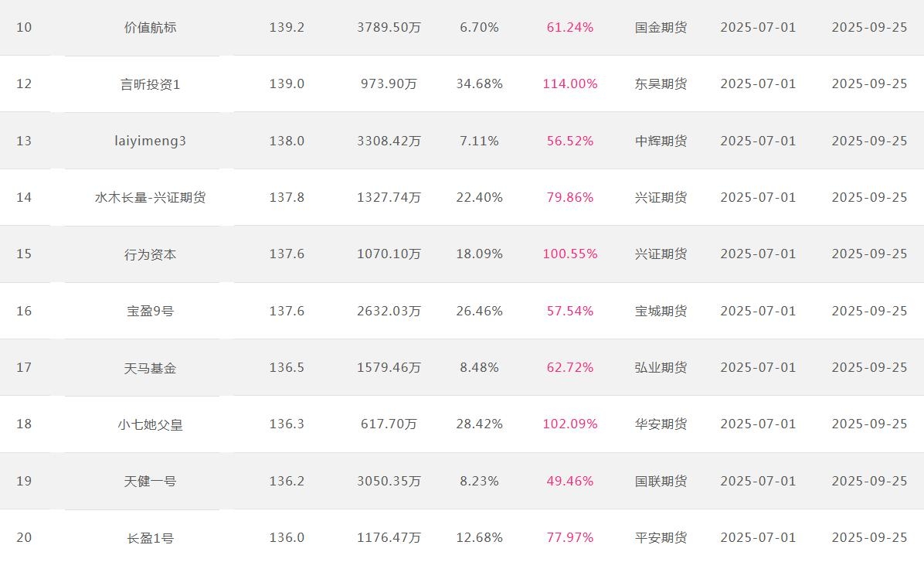Image resolution: width=924 pixels, height=562 pixels.
Task: Click 平安期货 broker cell
Action: click(661, 538)
